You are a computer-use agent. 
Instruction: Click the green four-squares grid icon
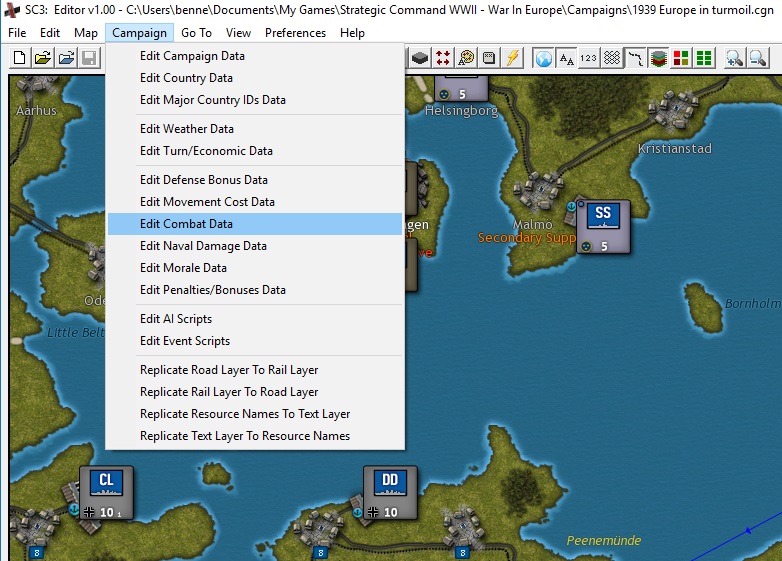[704, 58]
